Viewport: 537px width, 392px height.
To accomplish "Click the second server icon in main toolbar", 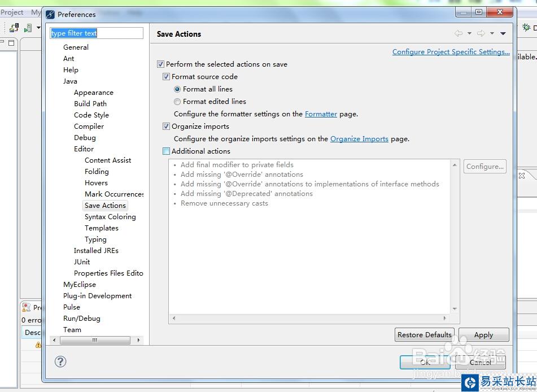I will 28,28.
